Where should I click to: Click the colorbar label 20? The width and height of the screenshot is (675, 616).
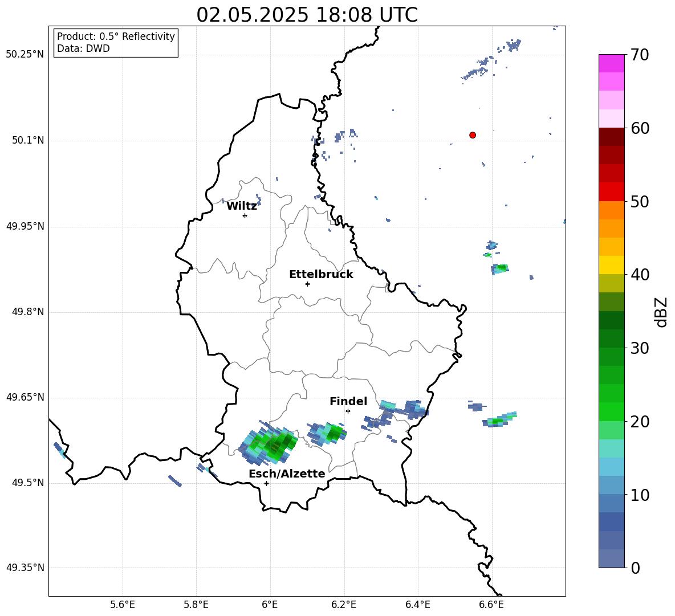pos(640,422)
